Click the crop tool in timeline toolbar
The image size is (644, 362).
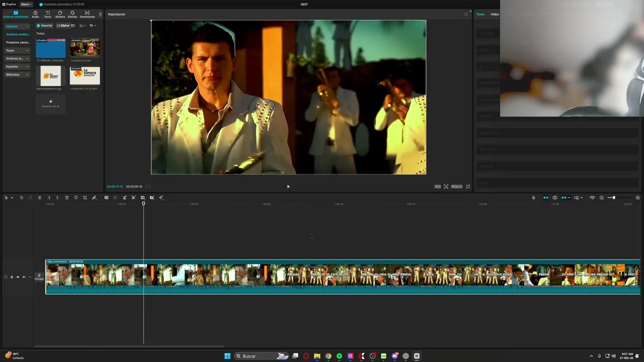click(x=85, y=198)
